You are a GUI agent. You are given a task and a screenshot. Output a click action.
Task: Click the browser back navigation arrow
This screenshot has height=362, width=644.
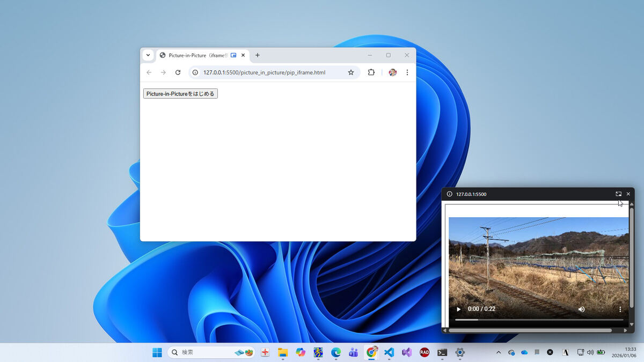[149, 72]
